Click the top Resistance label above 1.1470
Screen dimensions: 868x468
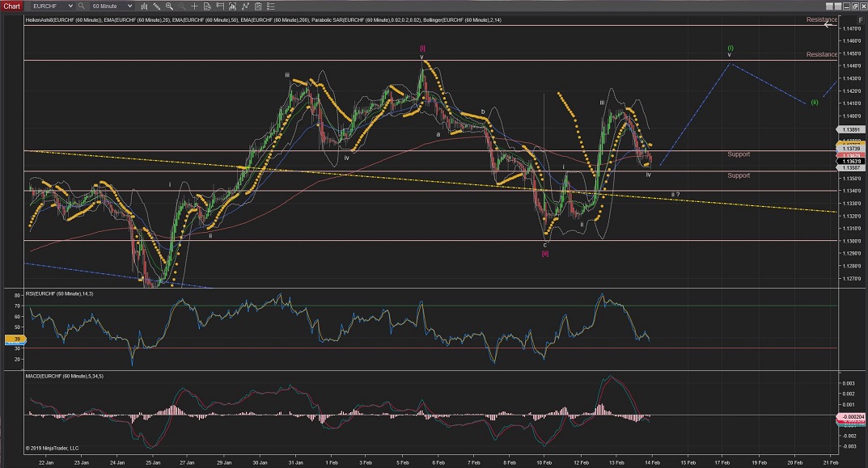tap(822, 19)
